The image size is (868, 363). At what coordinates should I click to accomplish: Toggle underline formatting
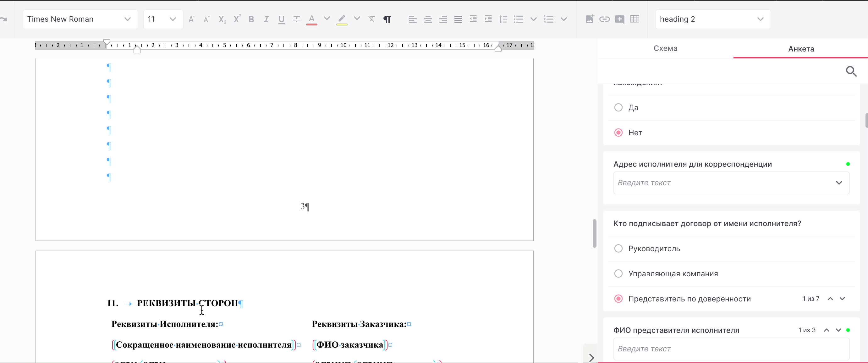(x=281, y=19)
